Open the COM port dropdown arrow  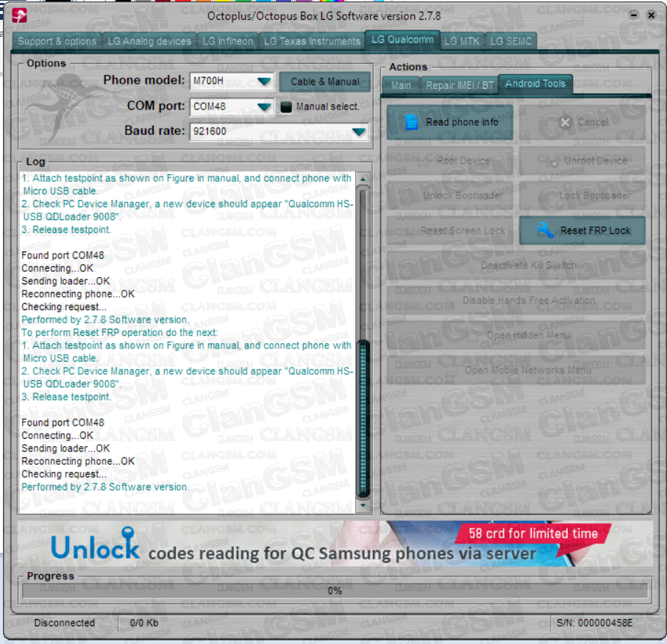[264, 107]
